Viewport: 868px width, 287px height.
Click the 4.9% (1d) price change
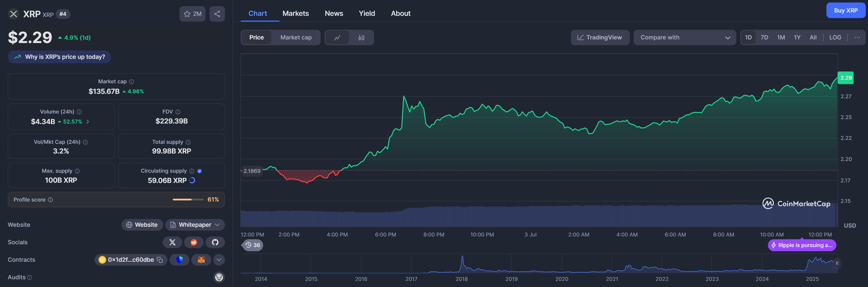coord(74,38)
